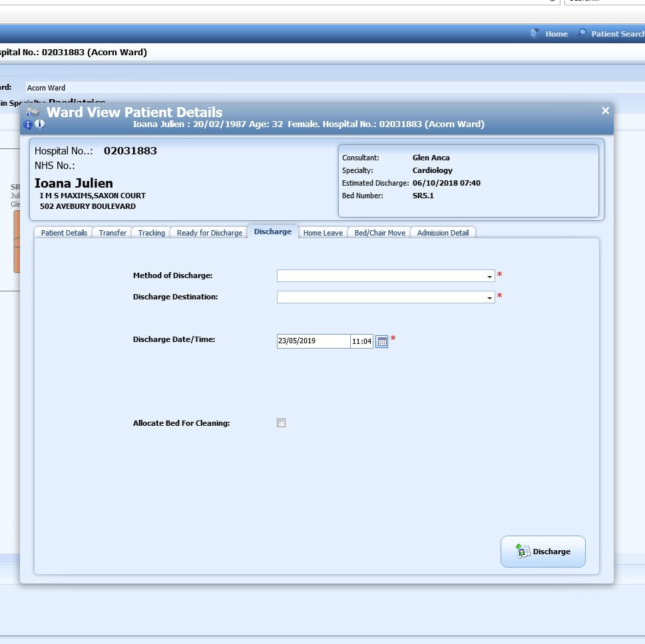
Task: Click the Acorn Ward field in background page
Action: (x=335, y=88)
